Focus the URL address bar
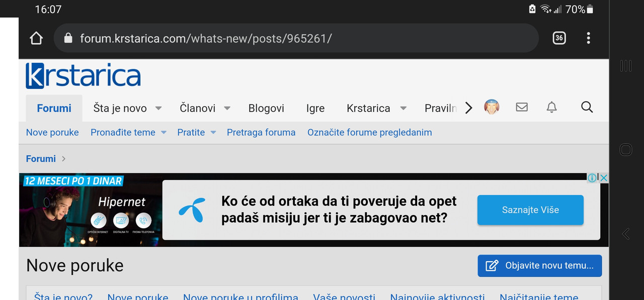 tap(296, 38)
